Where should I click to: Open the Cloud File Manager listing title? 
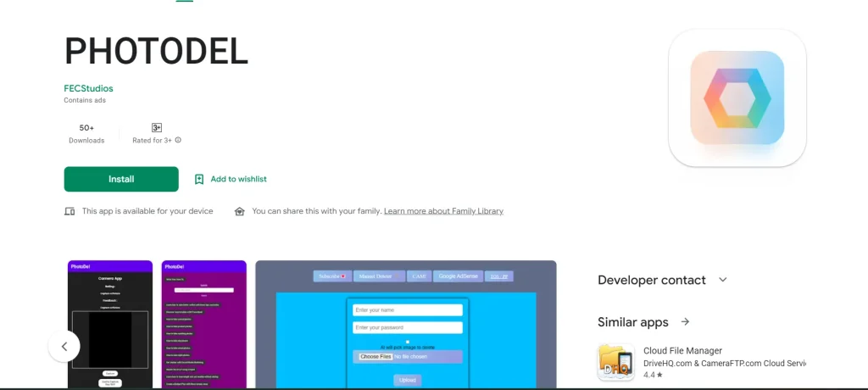coord(682,351)
